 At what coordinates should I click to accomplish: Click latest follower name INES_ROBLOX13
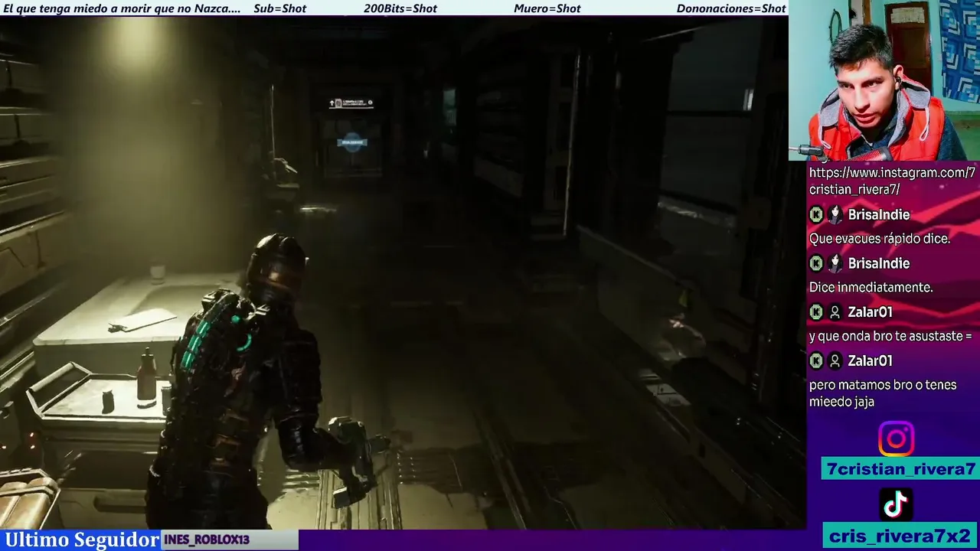tap(207, 540)
